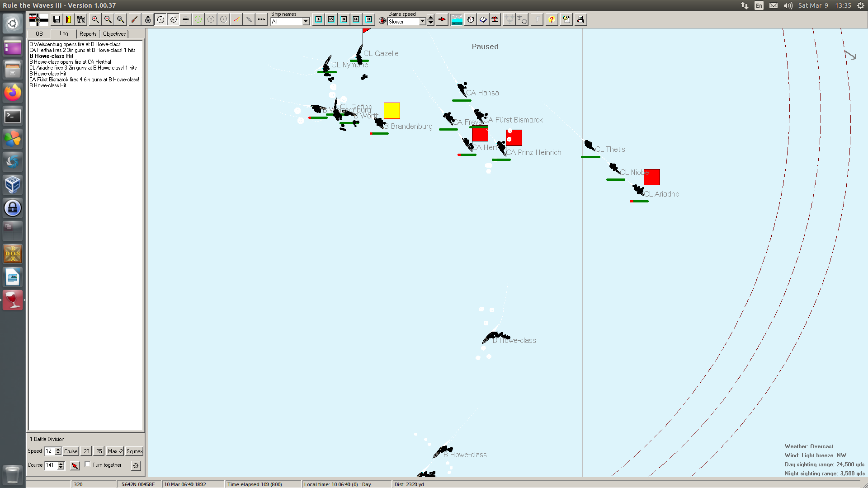868x488 pixels.
Task: Click the zoom-fit magnifier icon
Action: (x=120, y=19)
